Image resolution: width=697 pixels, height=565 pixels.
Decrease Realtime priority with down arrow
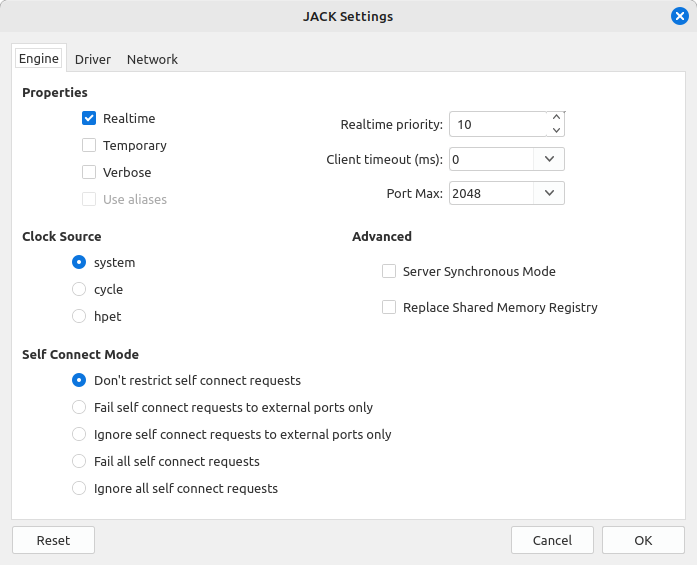click(x=556, y=130)
